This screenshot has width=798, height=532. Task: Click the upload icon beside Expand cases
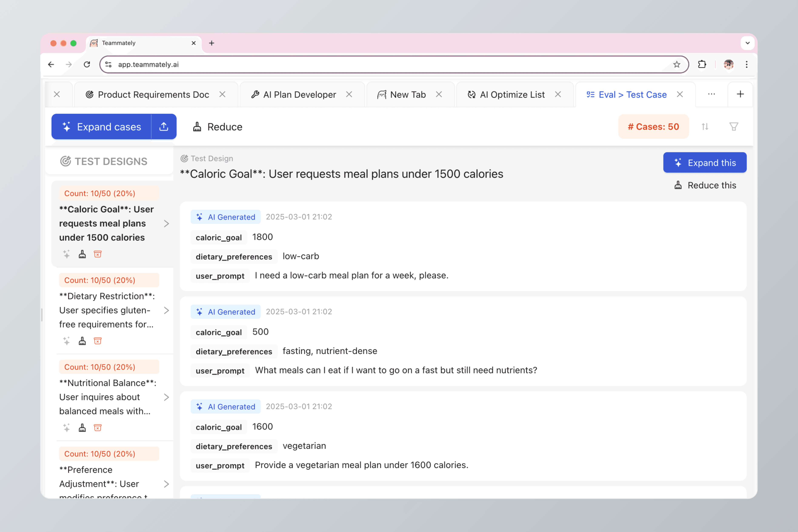(x=163, y=127)
